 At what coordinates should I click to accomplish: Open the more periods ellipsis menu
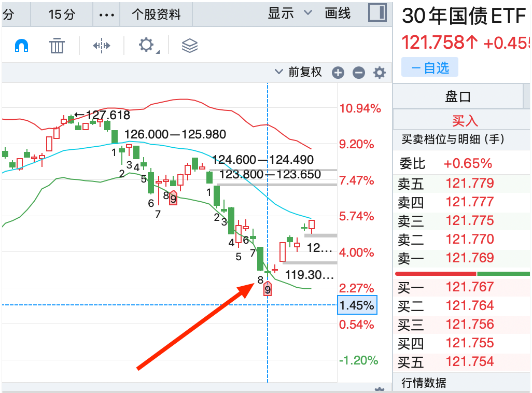(106, 15)
